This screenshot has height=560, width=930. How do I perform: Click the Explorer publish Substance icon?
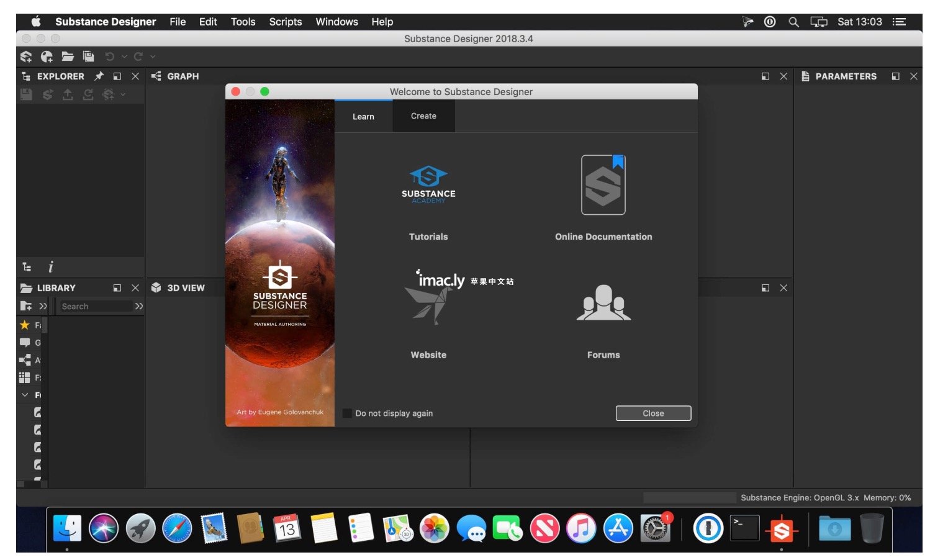tap(47, 94)
